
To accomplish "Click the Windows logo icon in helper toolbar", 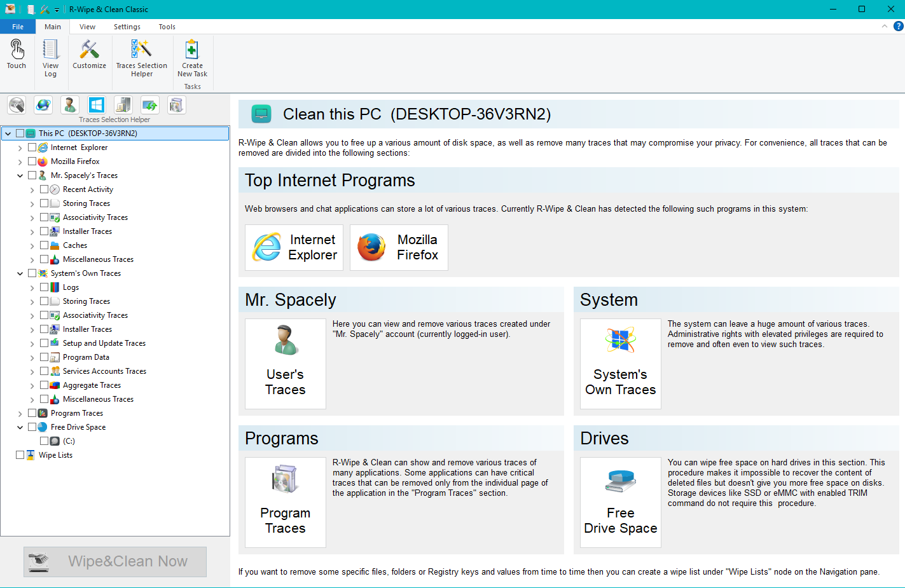I will click(x=97, y=105).
